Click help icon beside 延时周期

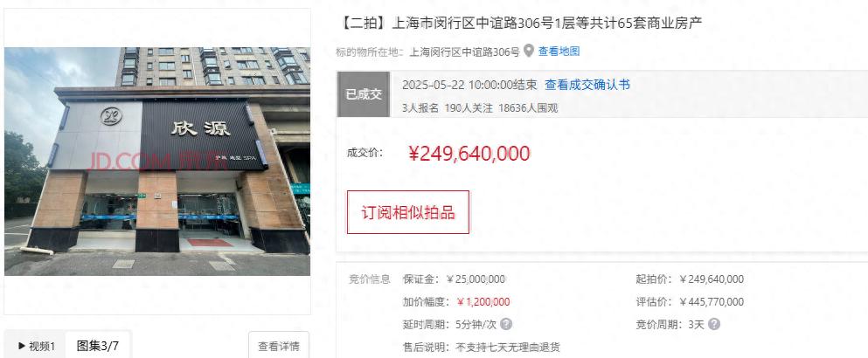506,324
